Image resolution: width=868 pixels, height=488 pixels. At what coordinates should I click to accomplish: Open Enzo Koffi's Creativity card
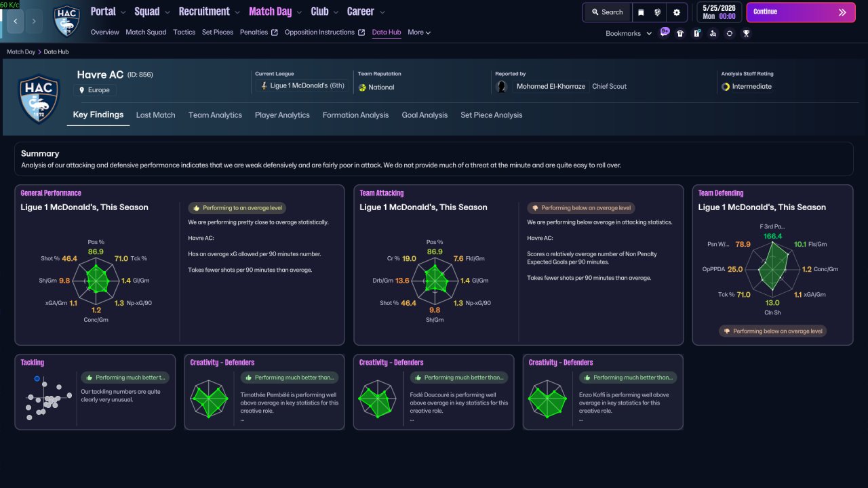[603, 392]
